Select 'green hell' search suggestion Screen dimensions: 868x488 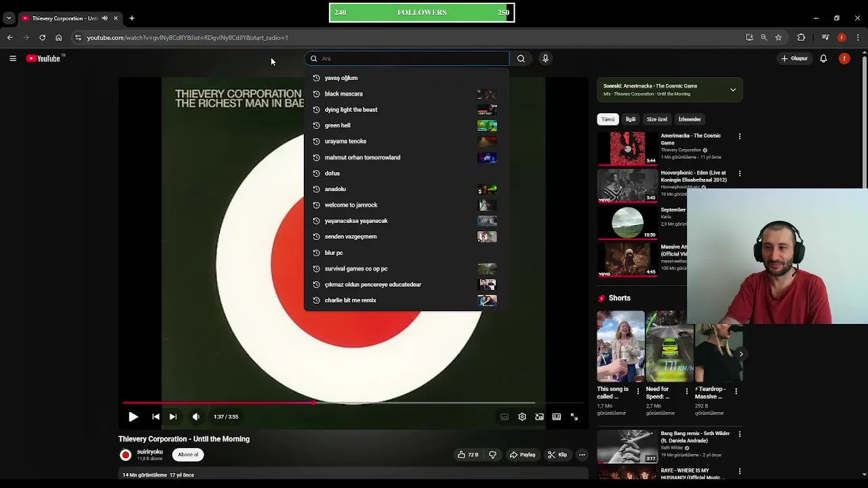click(x=406, y=125)
